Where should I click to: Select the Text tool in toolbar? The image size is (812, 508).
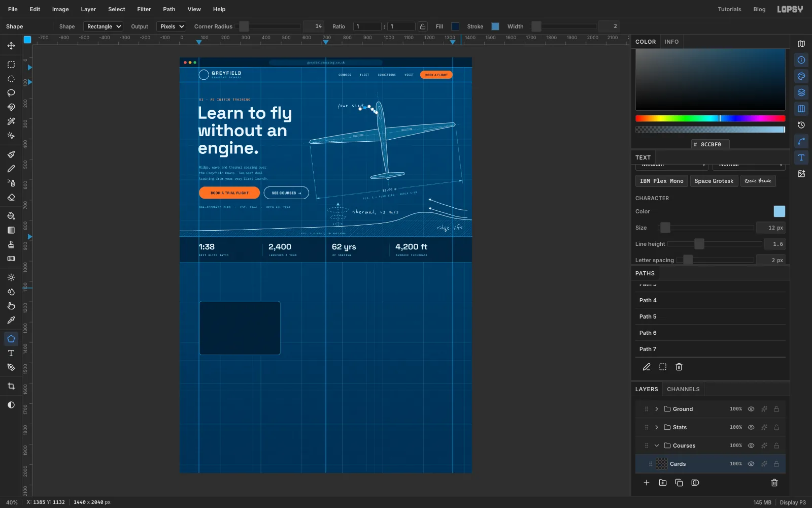coord(11,353)
